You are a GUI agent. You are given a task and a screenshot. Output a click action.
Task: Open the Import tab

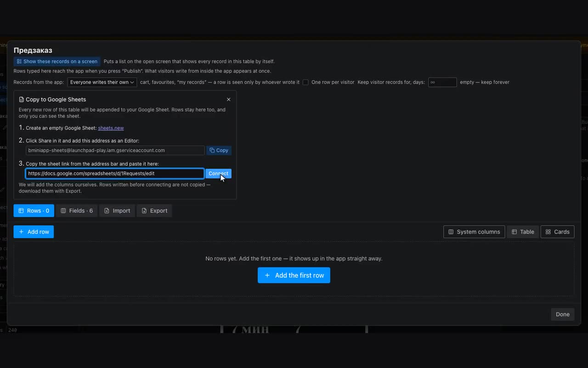[117, 211]
